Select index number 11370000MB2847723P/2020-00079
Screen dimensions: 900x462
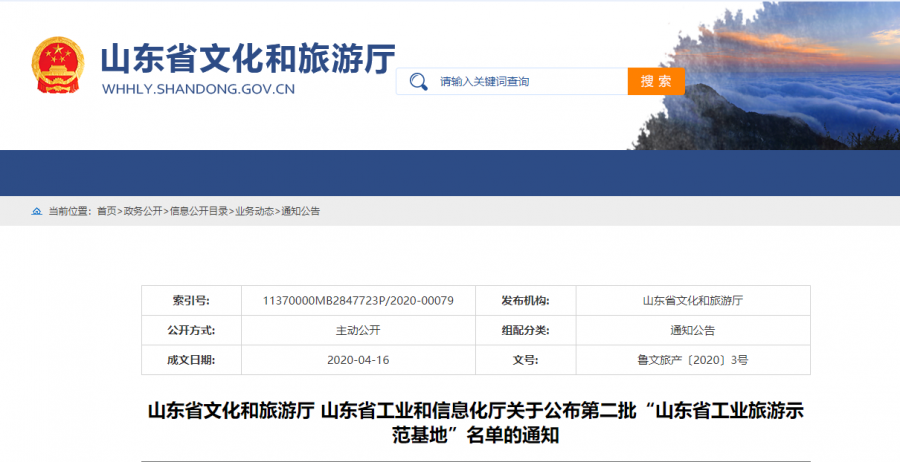click(358, 301)
